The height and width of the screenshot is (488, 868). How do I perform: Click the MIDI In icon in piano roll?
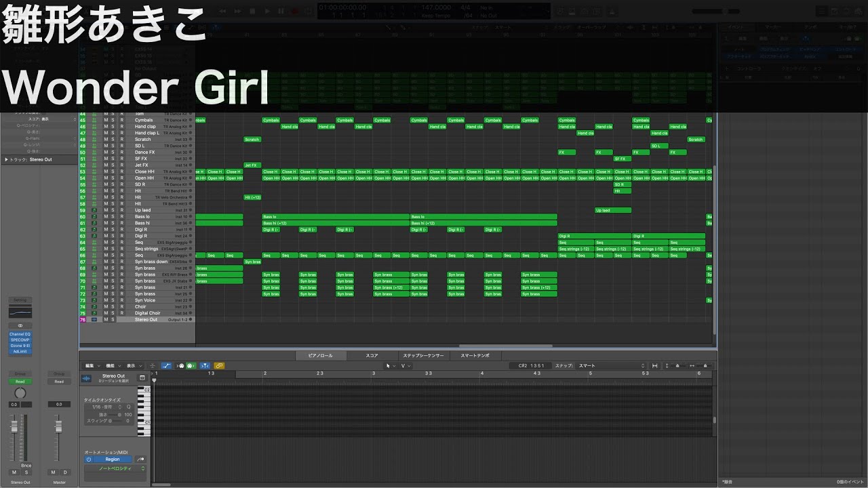pos(181,366)
